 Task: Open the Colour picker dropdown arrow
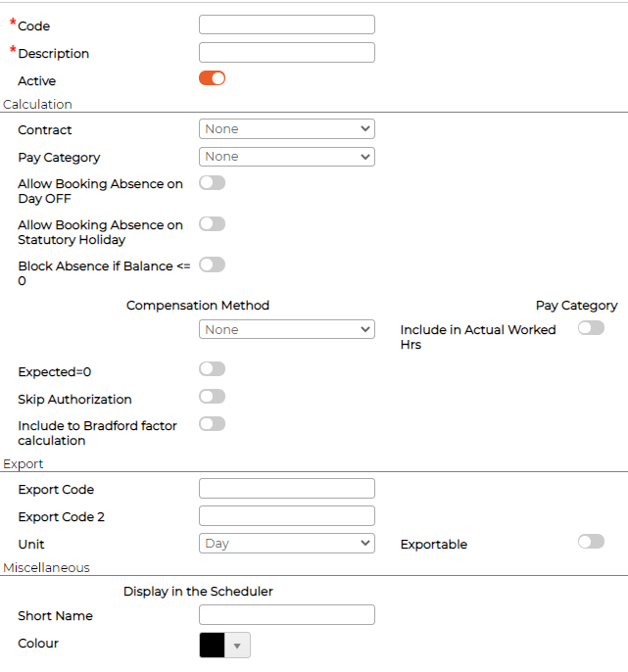237,646
